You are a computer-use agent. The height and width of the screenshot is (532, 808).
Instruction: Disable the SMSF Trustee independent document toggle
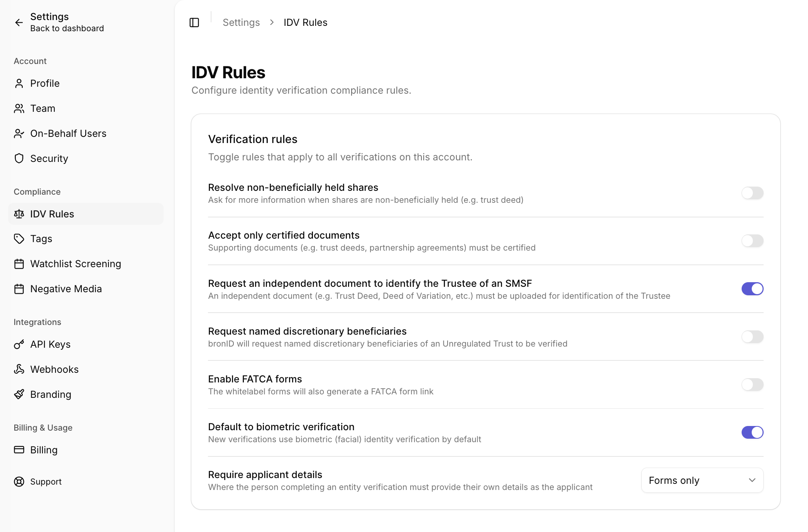[x=752, y=289]
